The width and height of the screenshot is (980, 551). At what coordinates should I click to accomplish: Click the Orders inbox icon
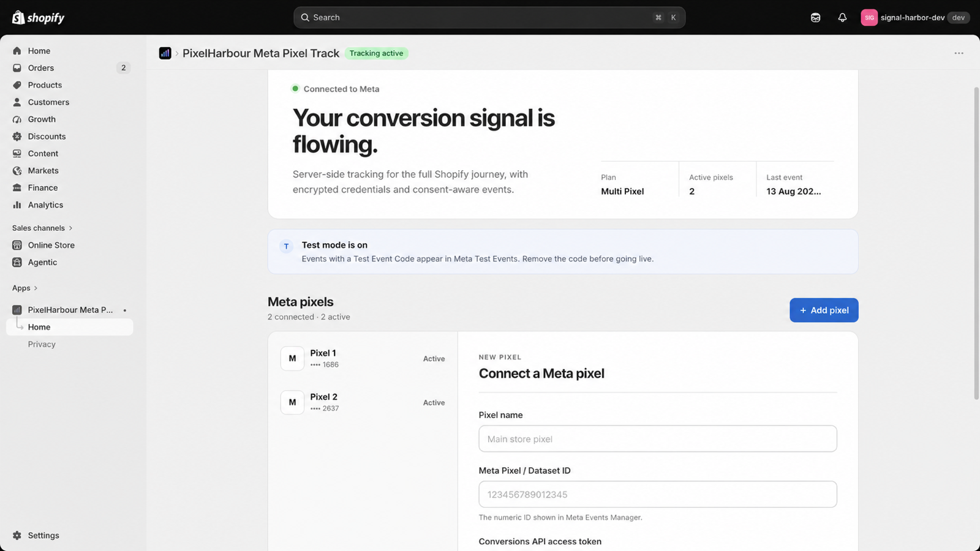point(17,68)
